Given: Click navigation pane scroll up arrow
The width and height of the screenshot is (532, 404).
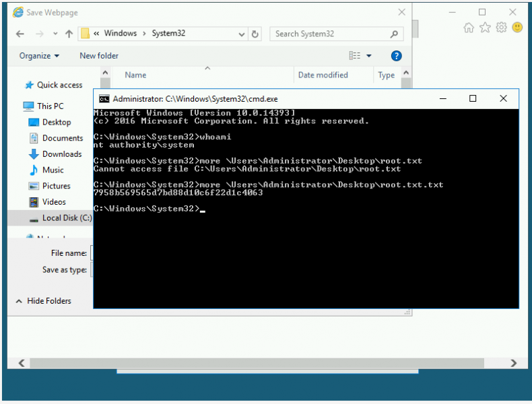Looking at the screenshot, I should pos(105,73).
